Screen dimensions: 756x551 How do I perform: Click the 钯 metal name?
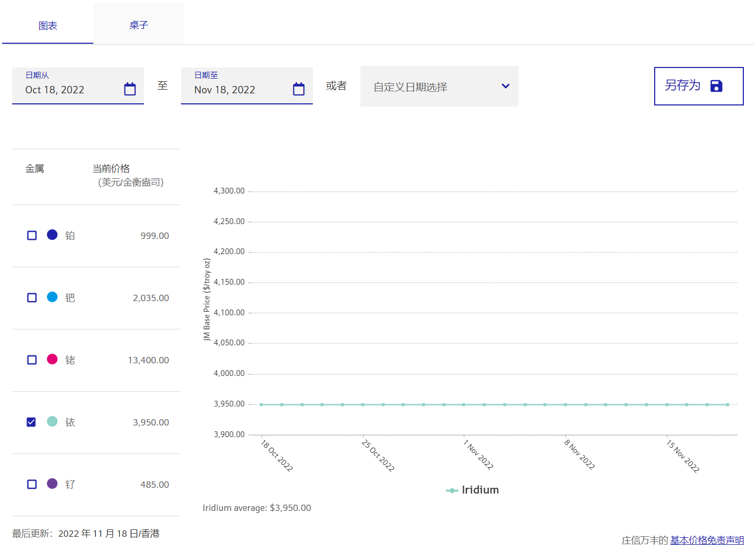(x=70, y=298)
